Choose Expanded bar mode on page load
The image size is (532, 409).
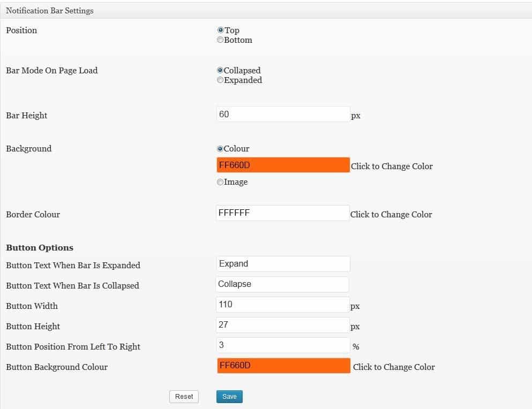tap(220, 80)
